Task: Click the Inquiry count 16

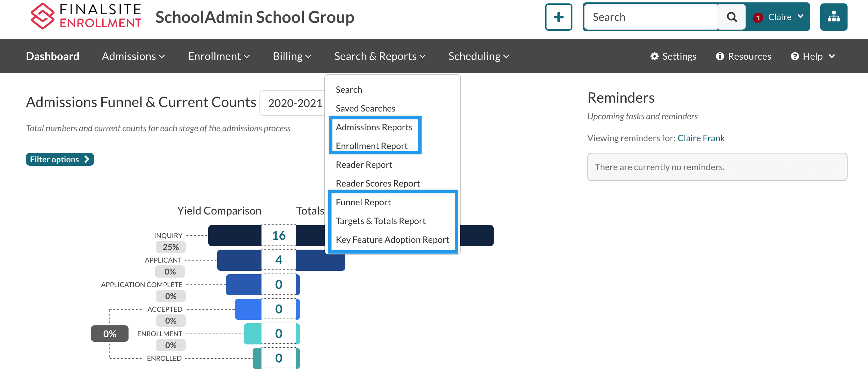Action: click(x=279, y=235)
